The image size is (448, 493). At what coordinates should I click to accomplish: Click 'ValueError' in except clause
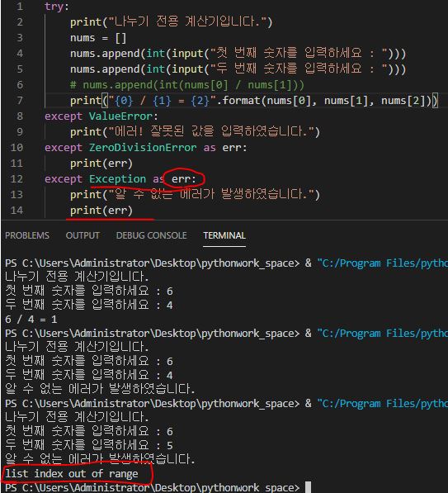point(120,116)
